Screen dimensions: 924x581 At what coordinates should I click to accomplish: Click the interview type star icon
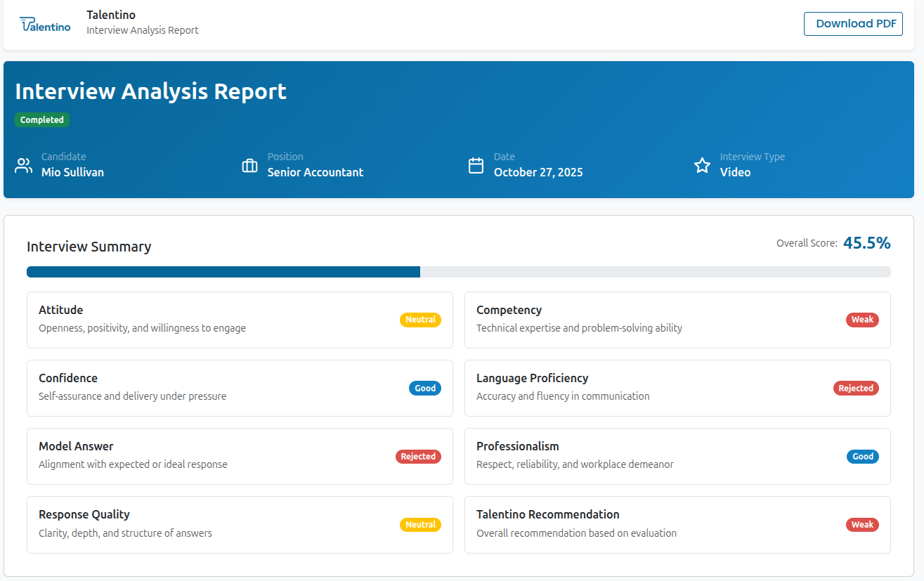pos(702,166)
